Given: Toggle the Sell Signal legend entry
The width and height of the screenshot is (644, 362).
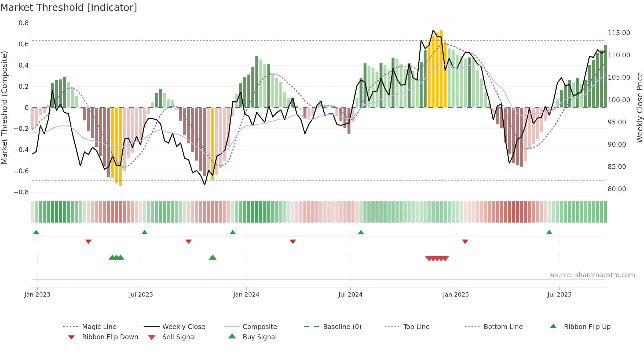Looking at the screenshot, I should pos(172,337).
